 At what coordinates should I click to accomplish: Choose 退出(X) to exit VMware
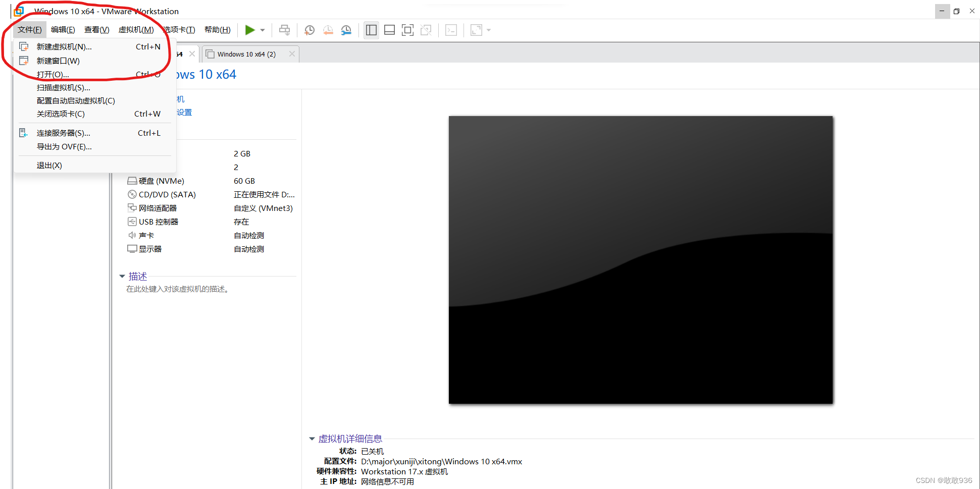95,166
